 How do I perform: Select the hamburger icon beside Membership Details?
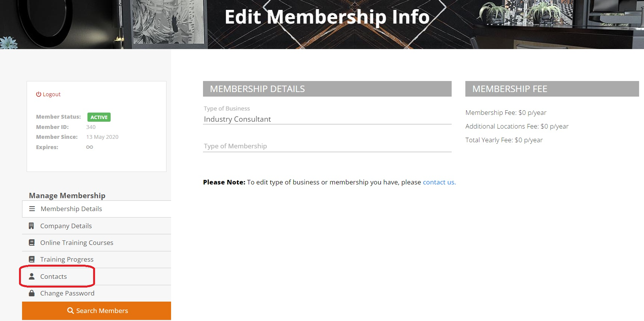pyautogui.click(x=32, y=208)
